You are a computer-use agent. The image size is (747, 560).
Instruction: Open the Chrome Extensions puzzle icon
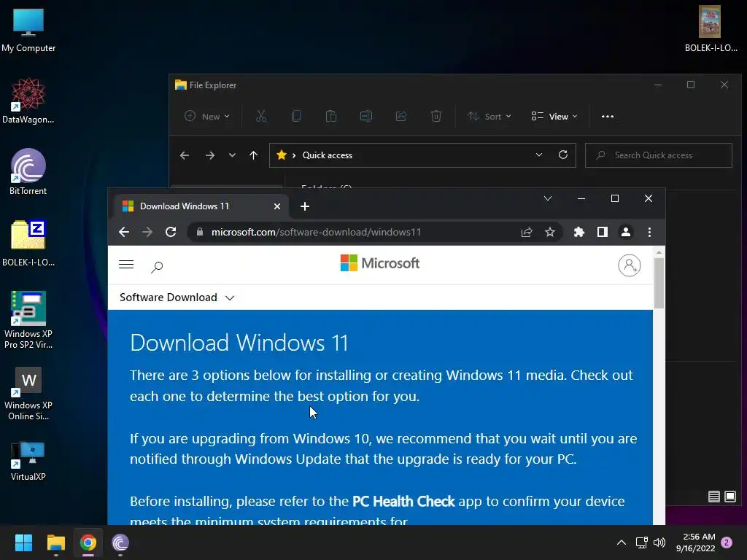tap(578, 232)
